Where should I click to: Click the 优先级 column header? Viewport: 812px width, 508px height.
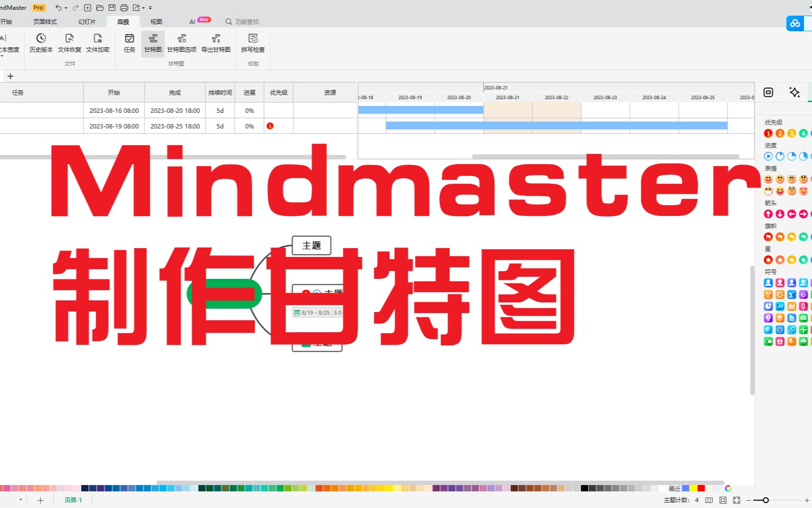point(279,92)
